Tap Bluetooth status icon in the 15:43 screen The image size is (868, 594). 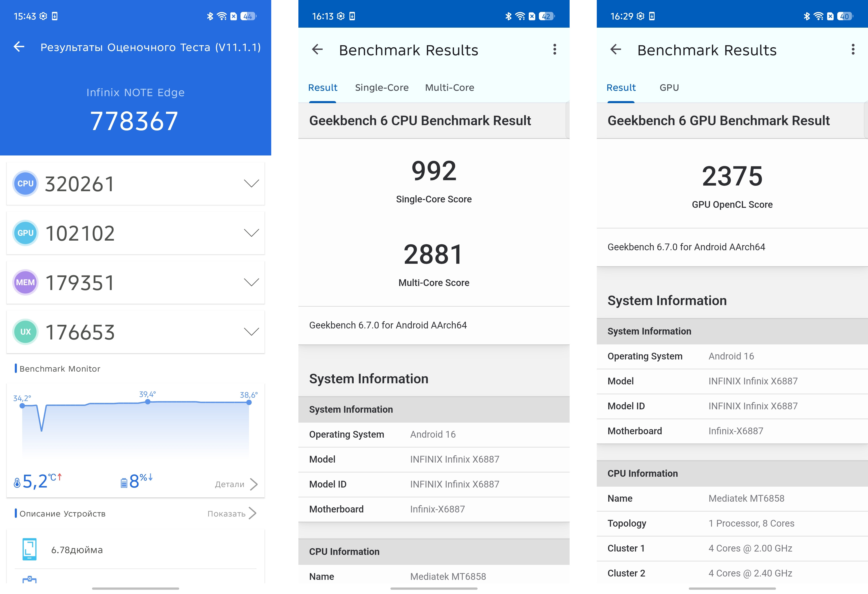point(210,16)
